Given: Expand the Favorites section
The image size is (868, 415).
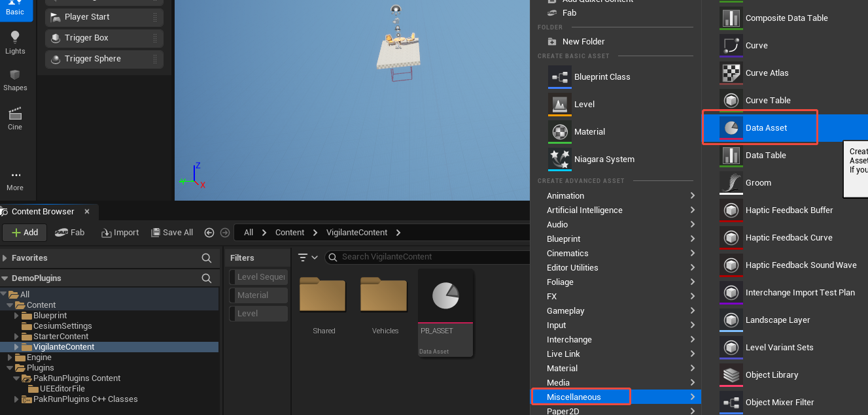Looking at the screenshot, I should (x=5, y=258).
